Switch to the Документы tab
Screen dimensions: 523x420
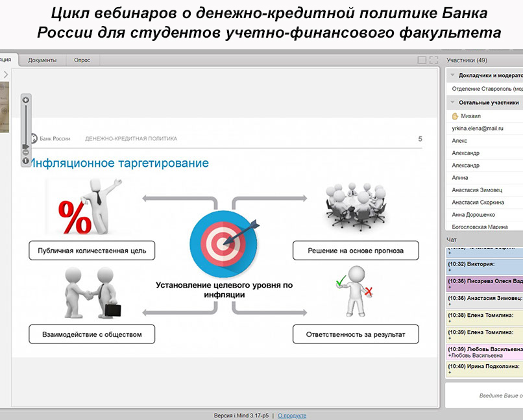coord(42,60)
